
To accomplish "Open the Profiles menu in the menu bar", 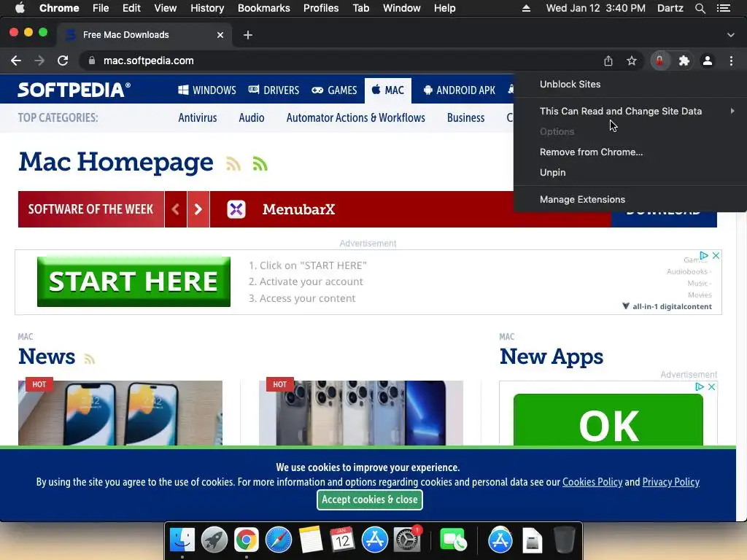I will click(x=321, y=8).
